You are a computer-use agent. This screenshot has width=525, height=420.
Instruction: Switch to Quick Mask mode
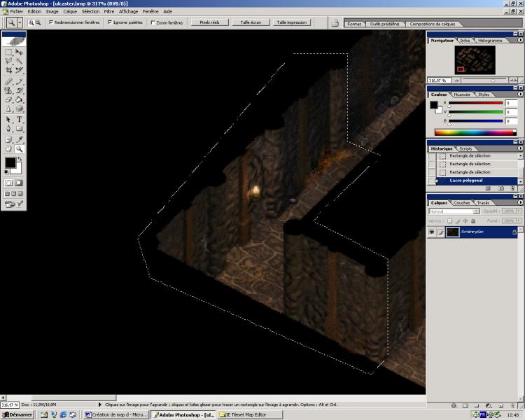tap(19, 183)
